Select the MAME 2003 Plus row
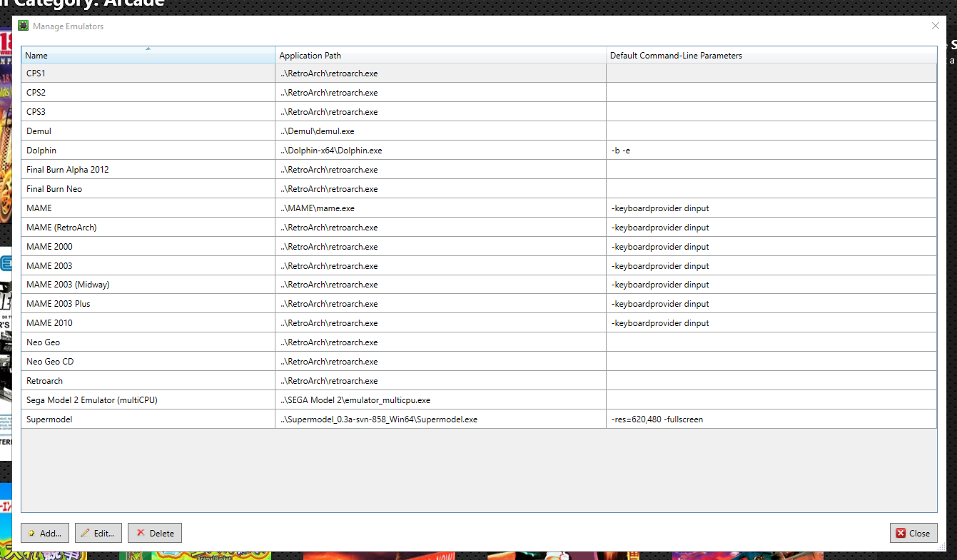957x560 pixels. coord(479,303)
